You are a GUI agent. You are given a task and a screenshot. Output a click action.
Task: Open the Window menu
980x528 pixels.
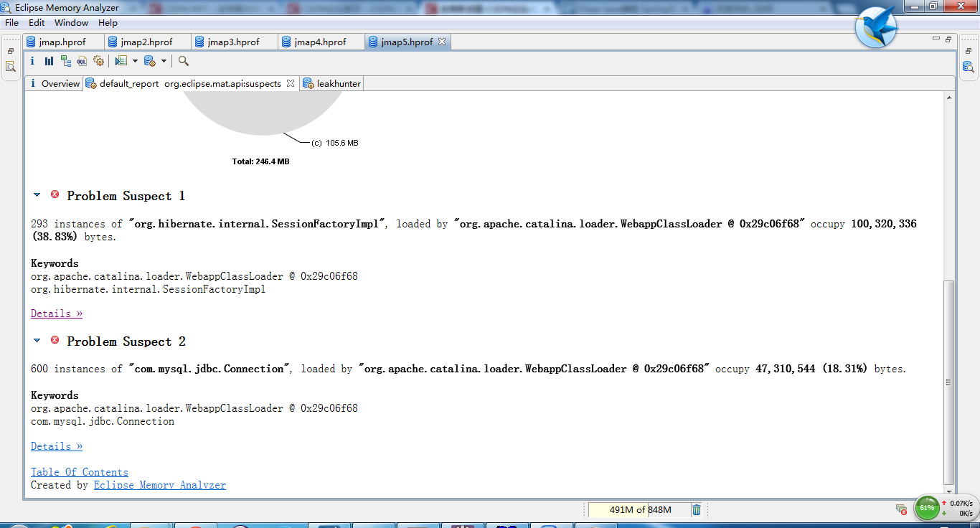[71, 23]
